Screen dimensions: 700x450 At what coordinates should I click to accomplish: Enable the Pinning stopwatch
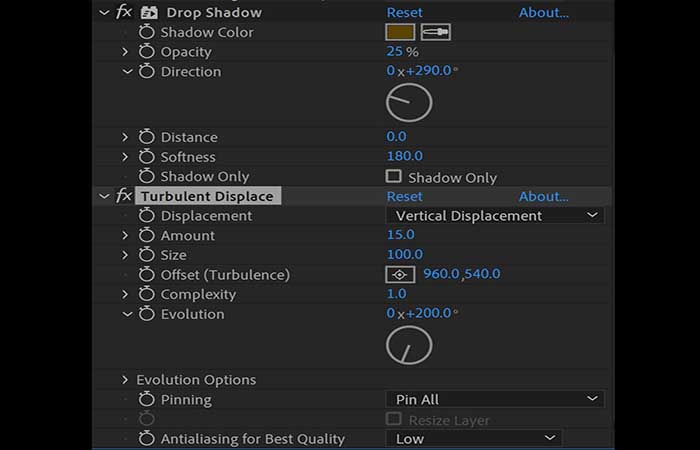point(146,399)
